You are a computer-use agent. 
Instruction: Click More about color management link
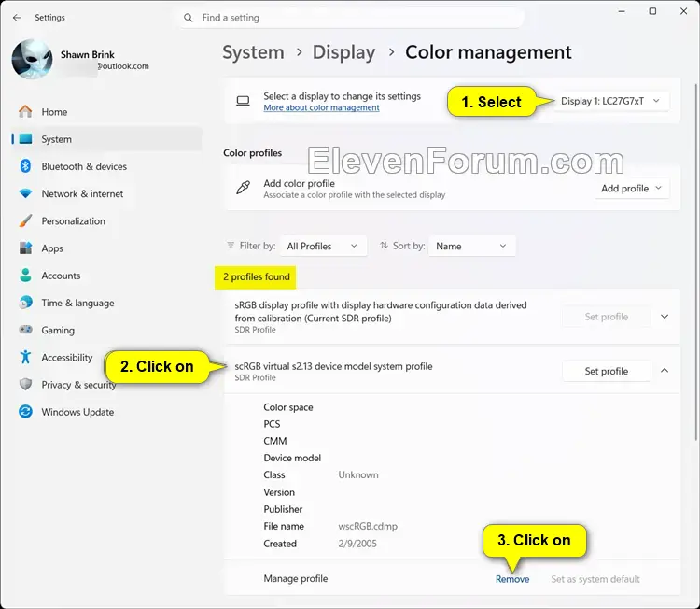click(321, 107)
